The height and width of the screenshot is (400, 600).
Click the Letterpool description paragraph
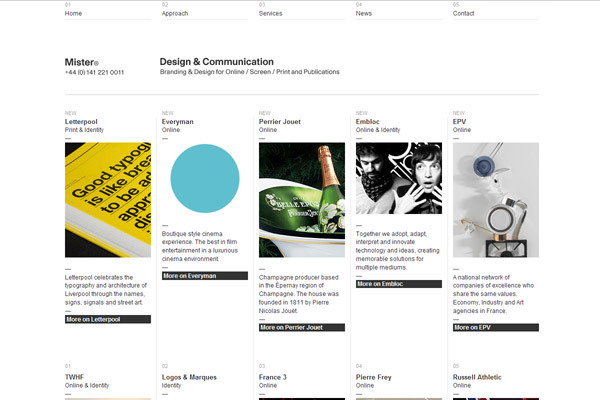[106, 290]
